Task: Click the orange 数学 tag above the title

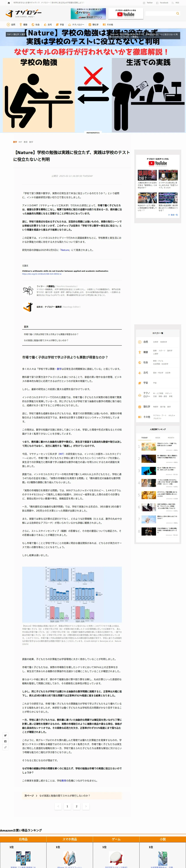Action: tap(15, 142)
